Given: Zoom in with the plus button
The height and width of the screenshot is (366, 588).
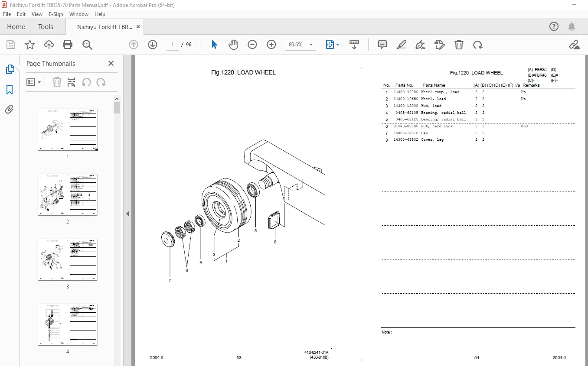Looking at the screenshot, I should click(x=271, y=45).
